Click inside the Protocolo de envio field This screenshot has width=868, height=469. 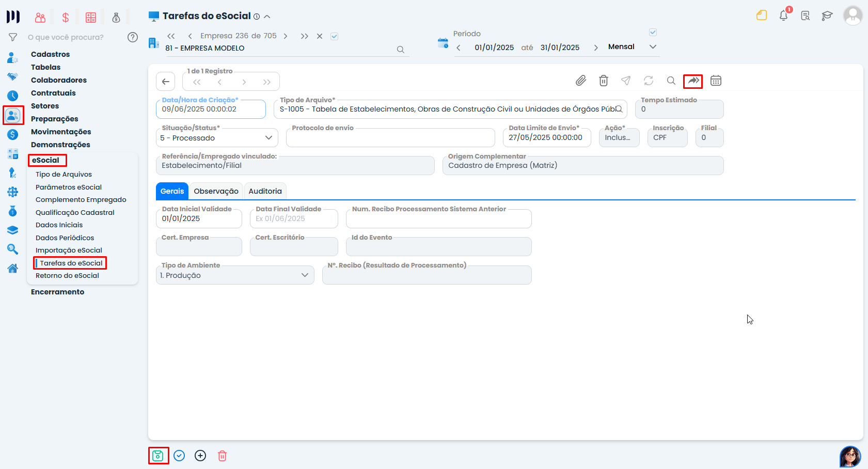[x=390, y=137]
